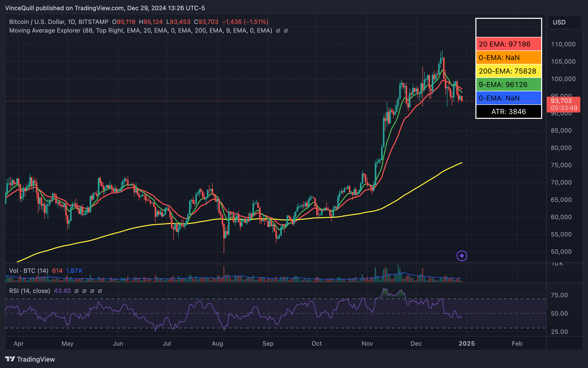Click the last hide icon after RSI (14, close)
Viewport: 588px width, 368px height.
point(100,291)
